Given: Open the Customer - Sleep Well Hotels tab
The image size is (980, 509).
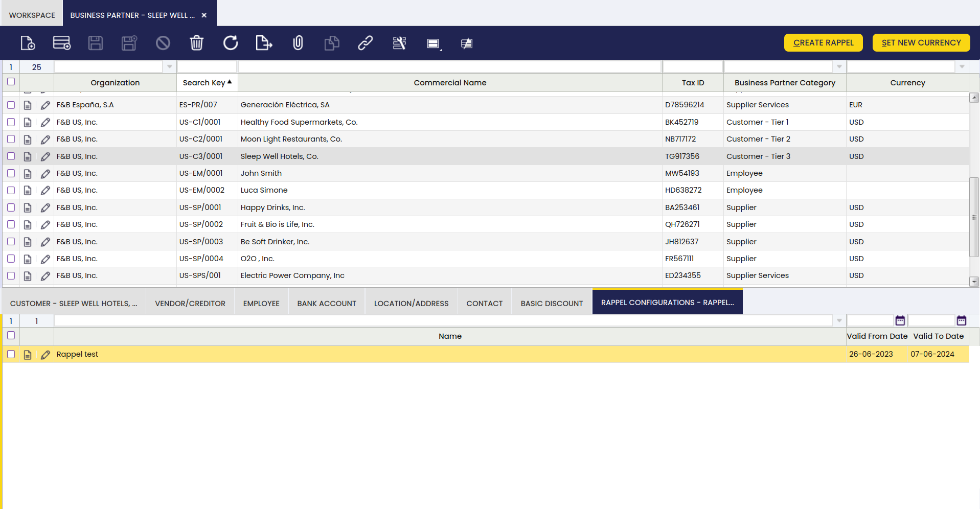Looking at the screenshot, I should coord(74,304).
